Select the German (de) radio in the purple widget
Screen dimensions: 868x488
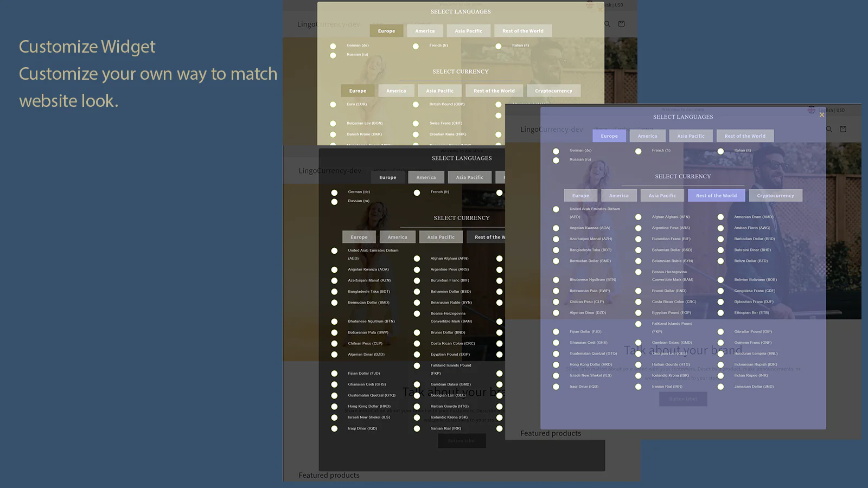coord(556,151)
